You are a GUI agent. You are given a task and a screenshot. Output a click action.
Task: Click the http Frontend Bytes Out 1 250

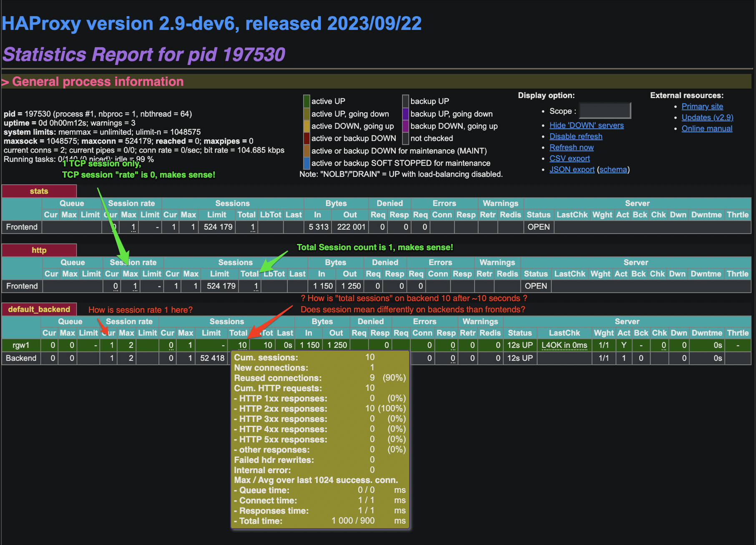click(350, 286)
